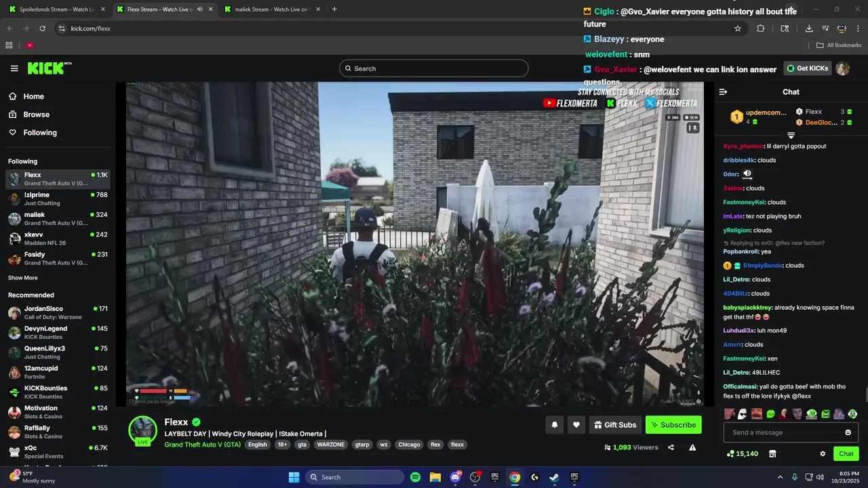The height and width of the screenshot is (488, 868).
Task: Open the hamburger sidebar menu
Action: 14,68
